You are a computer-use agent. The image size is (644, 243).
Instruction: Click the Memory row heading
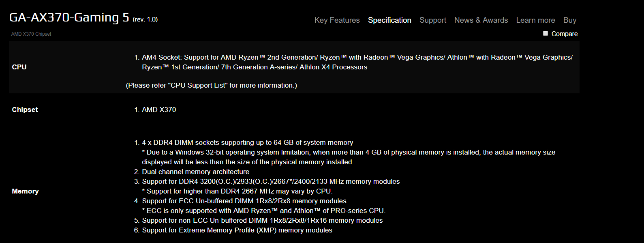click(x=26, y=191)
